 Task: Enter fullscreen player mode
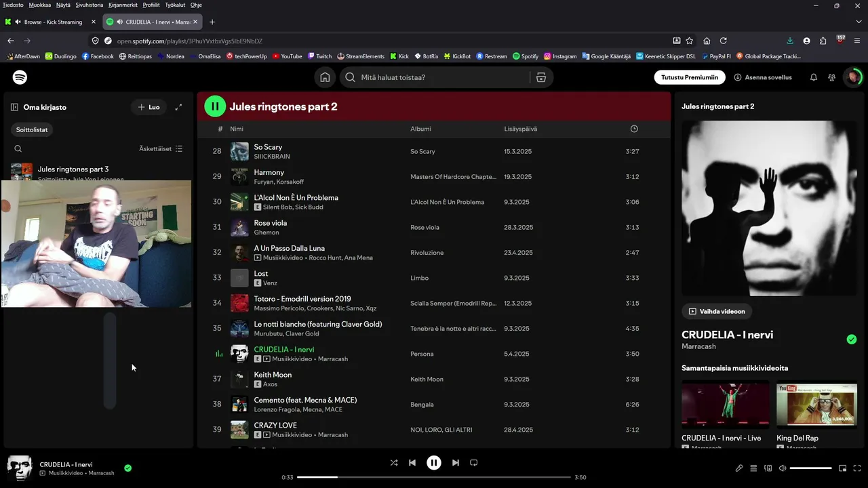click(857, 468)
